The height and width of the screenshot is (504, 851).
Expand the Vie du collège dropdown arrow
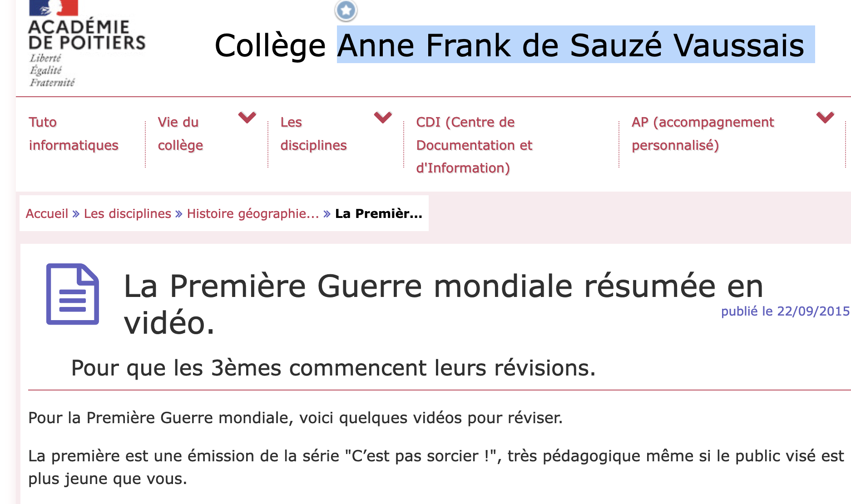[x=247, y=117]
